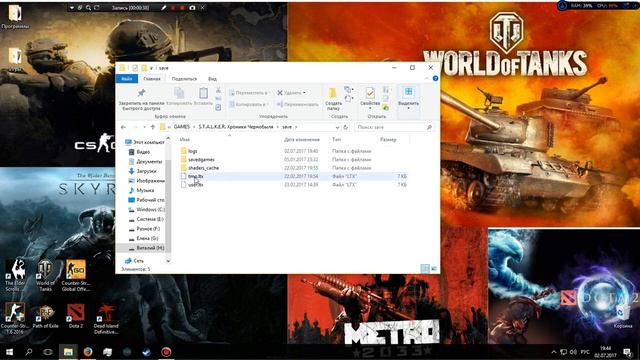Select the user.ltx file
Screen dimensions: 640x360
(x=196, y=184)
